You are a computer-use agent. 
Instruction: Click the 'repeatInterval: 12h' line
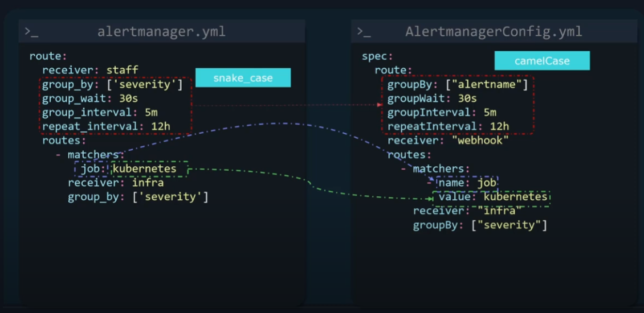448,126
